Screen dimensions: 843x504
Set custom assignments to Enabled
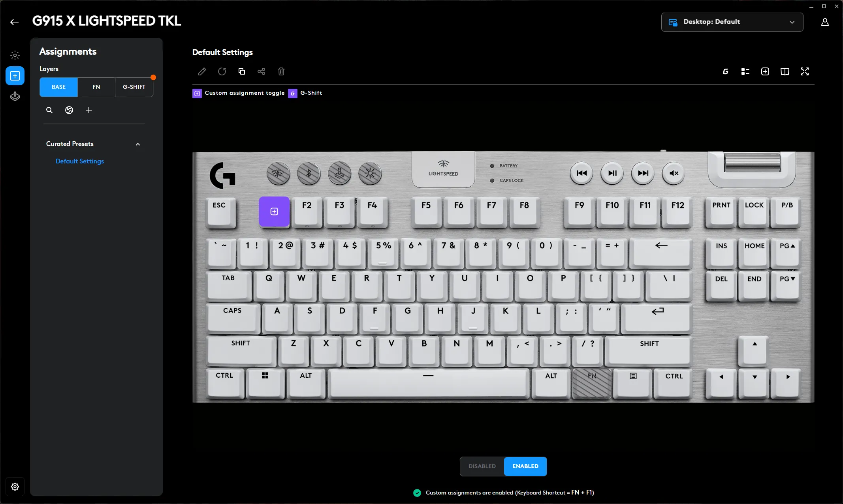[525, 467]
